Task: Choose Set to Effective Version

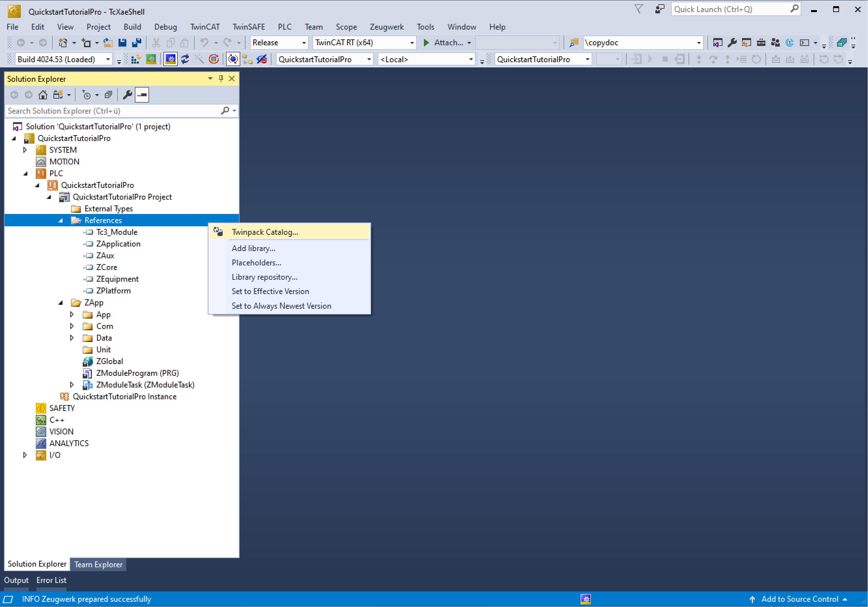Action: [x=289, y=291]
